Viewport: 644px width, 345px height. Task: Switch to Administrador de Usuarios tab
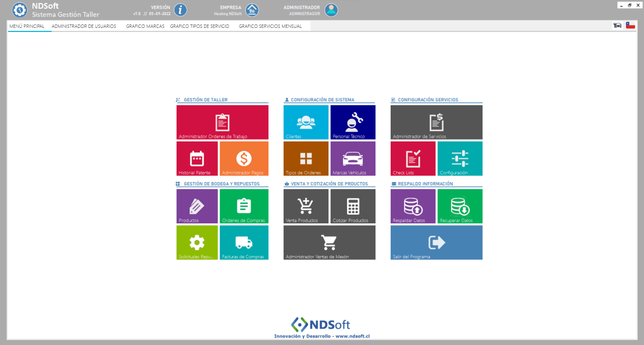pyautogui.click(x=84, y=26)
